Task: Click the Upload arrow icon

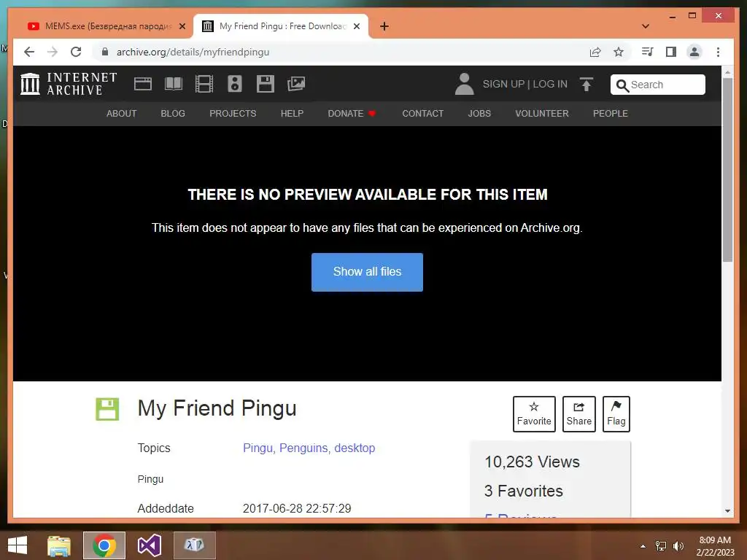Action: pyautogui.click(x=587, y=85)
